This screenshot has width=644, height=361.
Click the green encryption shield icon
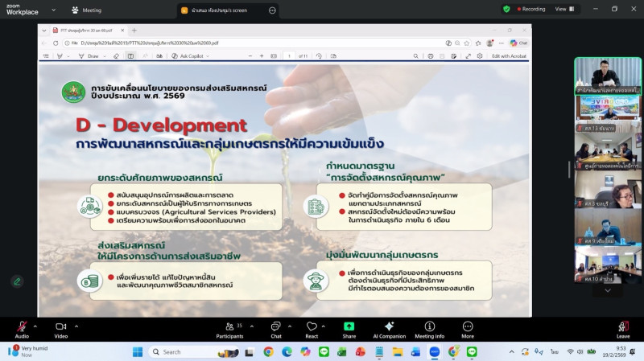[506, 10]
